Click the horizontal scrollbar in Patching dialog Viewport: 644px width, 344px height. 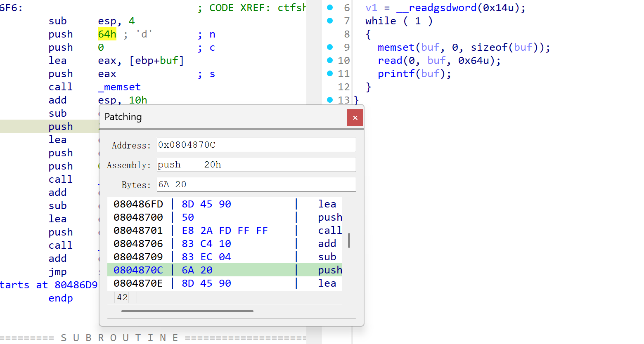[x=187, y=311]
